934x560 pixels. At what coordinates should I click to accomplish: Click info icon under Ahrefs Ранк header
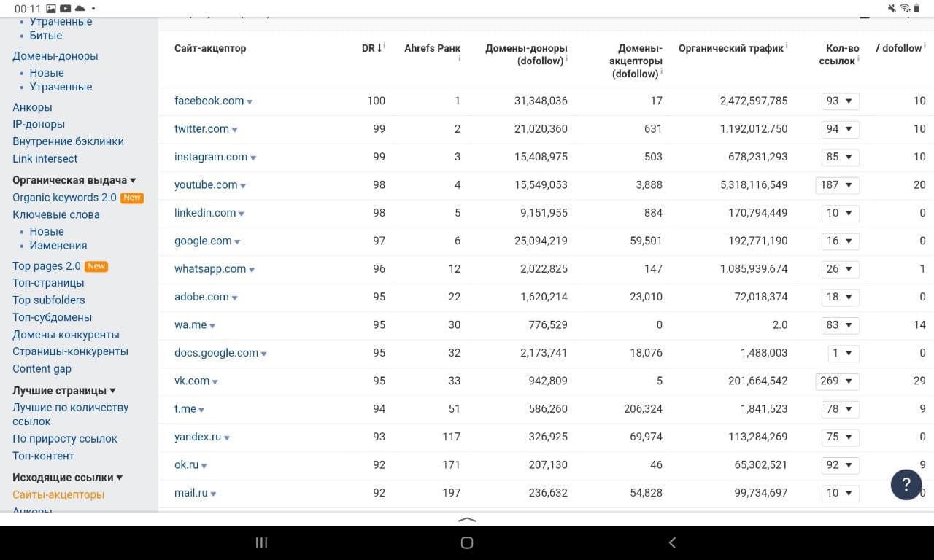point(460,58)
